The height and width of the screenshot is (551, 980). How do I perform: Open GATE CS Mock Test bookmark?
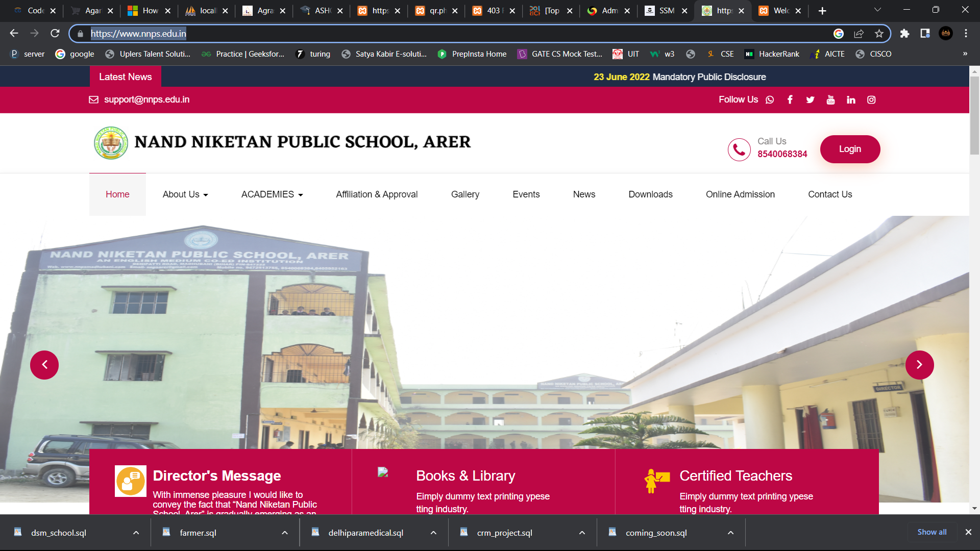560,54
